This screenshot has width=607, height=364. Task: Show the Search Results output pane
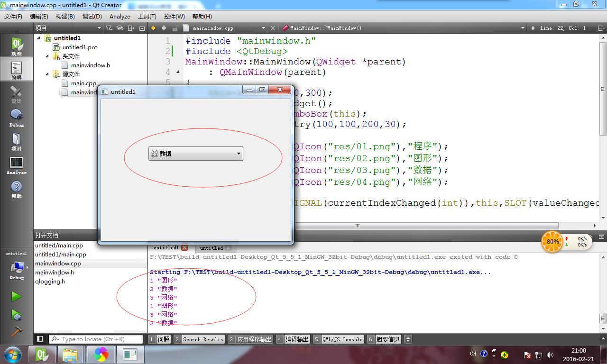click(x=198, y=339)
